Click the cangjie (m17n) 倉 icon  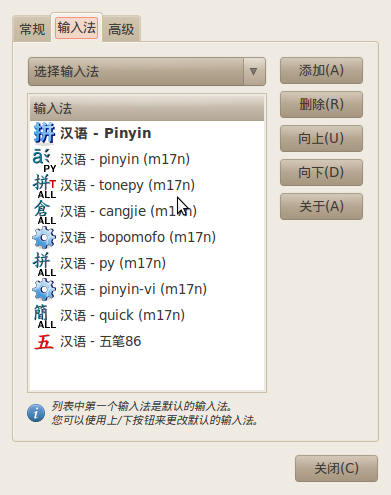pos(44,212)
